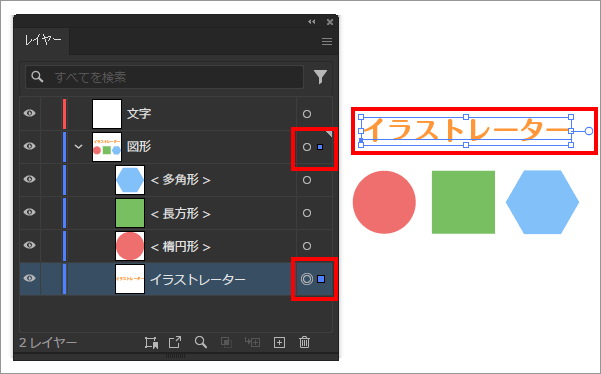Image resolution: width=601 pixels, height=374 pixels.
Task: Click the すべてを検索 search field
Action: coord(165,77)
